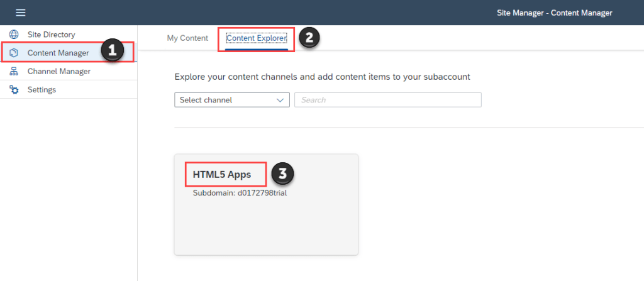Click the Settings gears icon

click(x=14, y=90)
